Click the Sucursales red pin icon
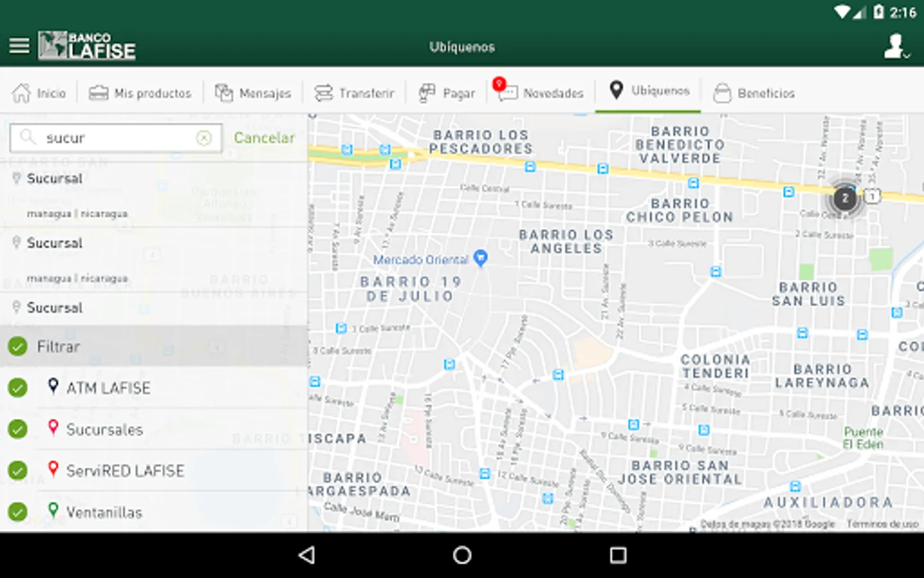The height and width of the screenshot is (578, 924). [53, 427]
